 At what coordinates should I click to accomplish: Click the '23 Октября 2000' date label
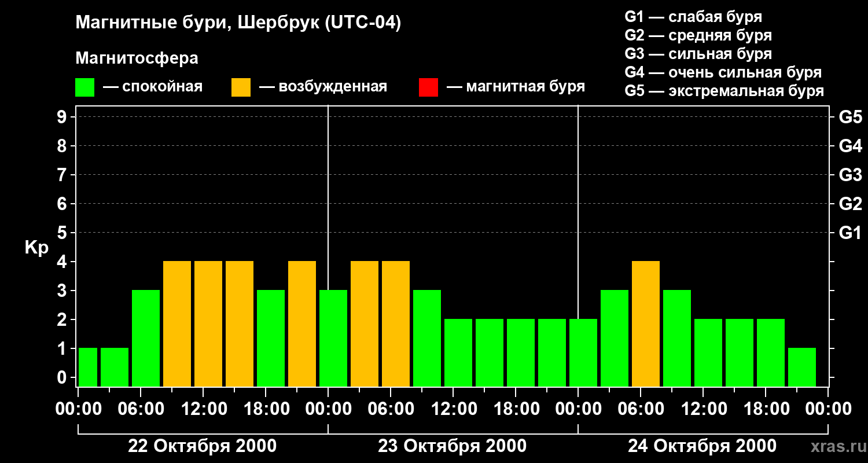(x=452, y=446)
